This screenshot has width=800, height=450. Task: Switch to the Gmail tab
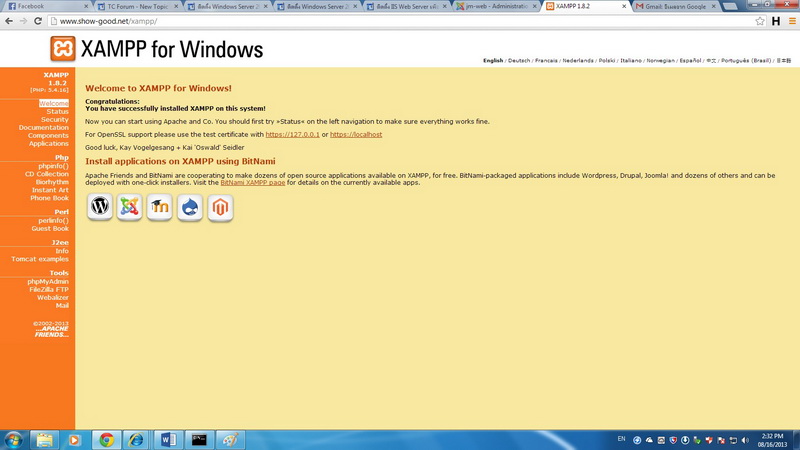pos(676,6)
